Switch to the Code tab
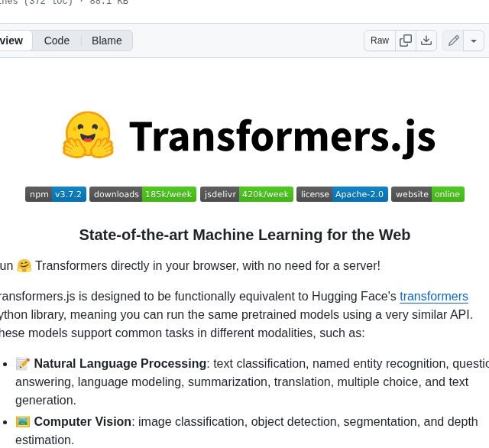Image resolution: width=489 pixels, height=448 pixels. 57,41
